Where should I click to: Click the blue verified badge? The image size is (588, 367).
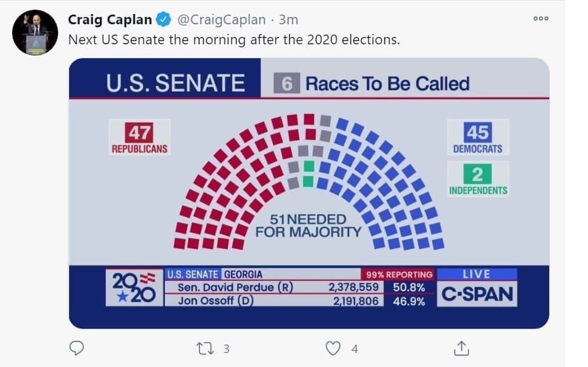[x=163, y=19]
